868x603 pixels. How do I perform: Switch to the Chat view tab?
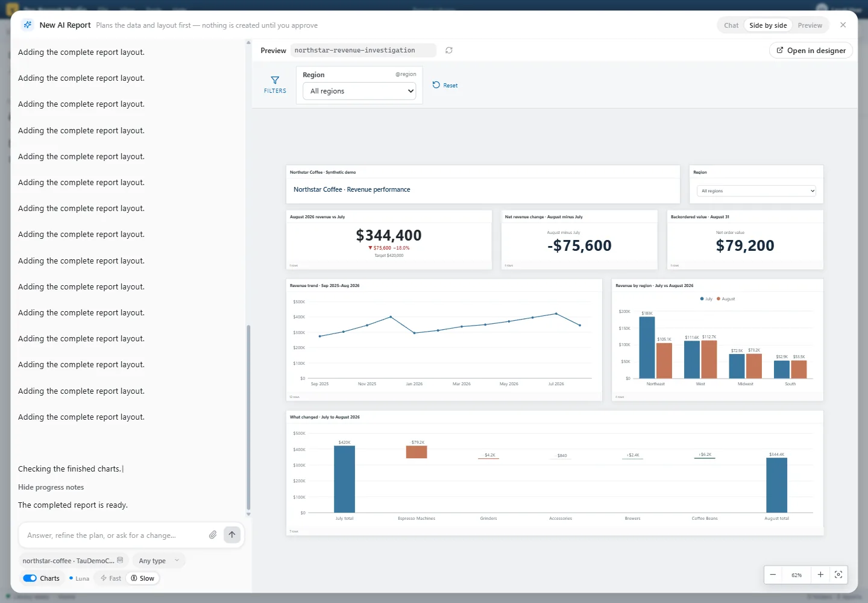pos(731,25)
